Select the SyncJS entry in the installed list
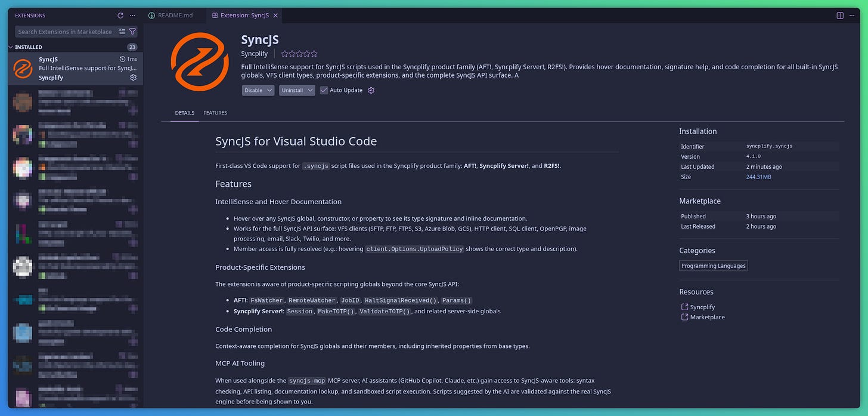Image resolution: width=868 pixels, height=416 pixels. coord(75,69)
